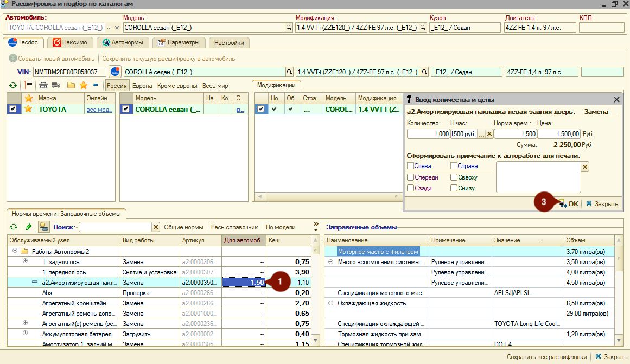The width and height of the screenshot is (630, 364).
Task: Switch to the Лаксимо tab
Action: tap(70, 42)
